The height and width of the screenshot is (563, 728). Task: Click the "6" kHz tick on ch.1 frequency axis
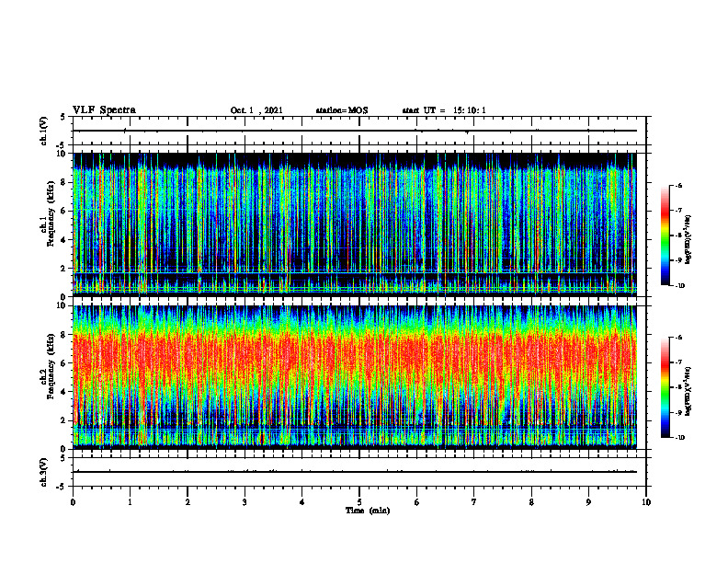[x=64, y=211]
